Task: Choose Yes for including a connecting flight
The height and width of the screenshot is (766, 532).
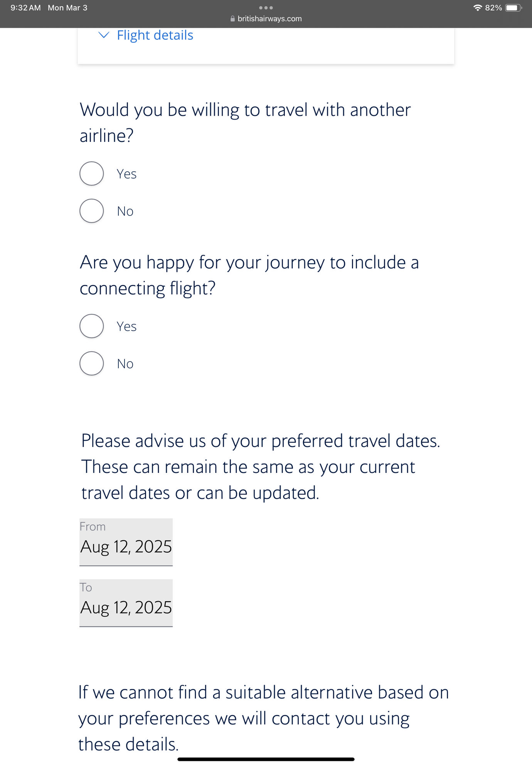Action: tap(92, 326)
